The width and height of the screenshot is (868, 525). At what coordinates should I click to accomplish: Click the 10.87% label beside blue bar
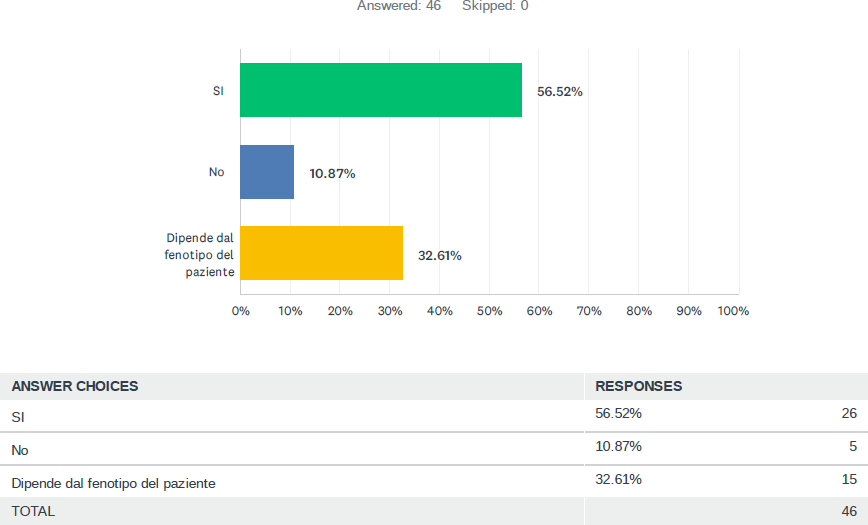point(332,173)
